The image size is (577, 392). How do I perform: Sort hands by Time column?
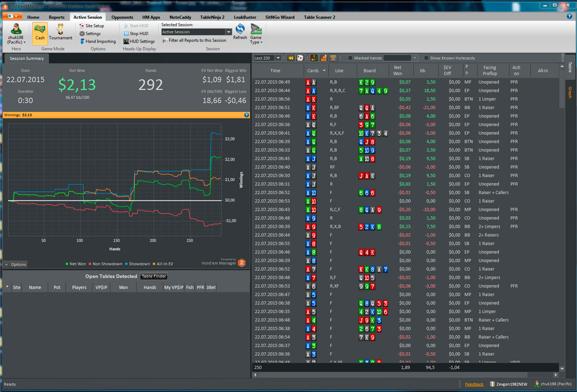click(275, 71)
